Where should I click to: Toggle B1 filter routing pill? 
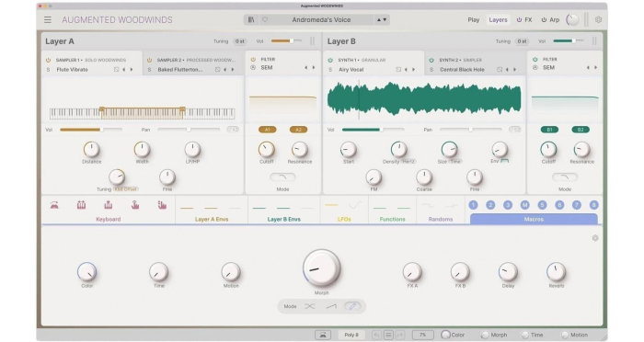(549, 130)
